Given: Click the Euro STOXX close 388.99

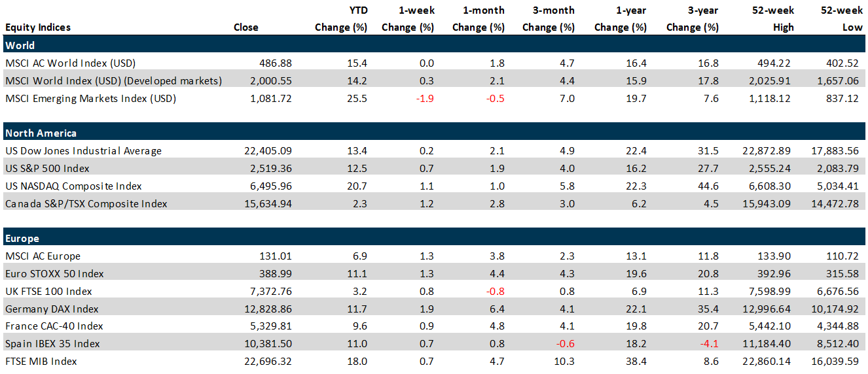Looking at the screenshot, I should [275, 274].
